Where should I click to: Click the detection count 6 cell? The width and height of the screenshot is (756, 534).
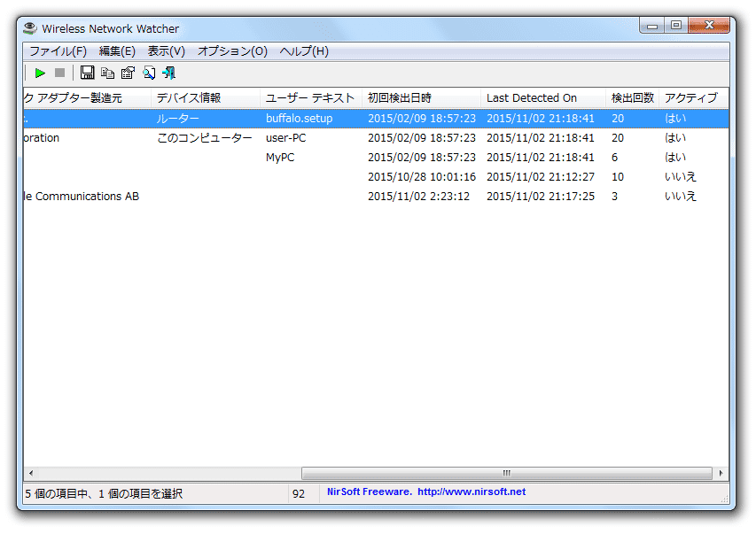click(x=615, y=158)
